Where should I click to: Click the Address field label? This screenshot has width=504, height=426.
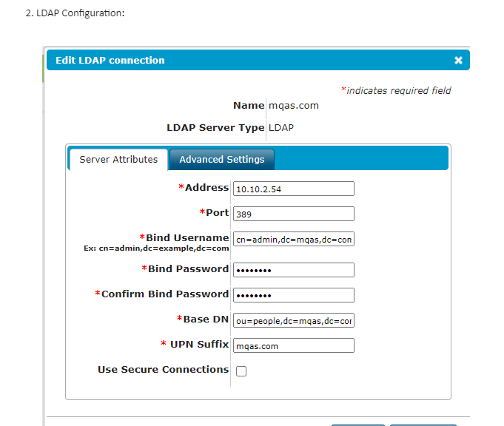pyautogui.click(x=204, y=187)
